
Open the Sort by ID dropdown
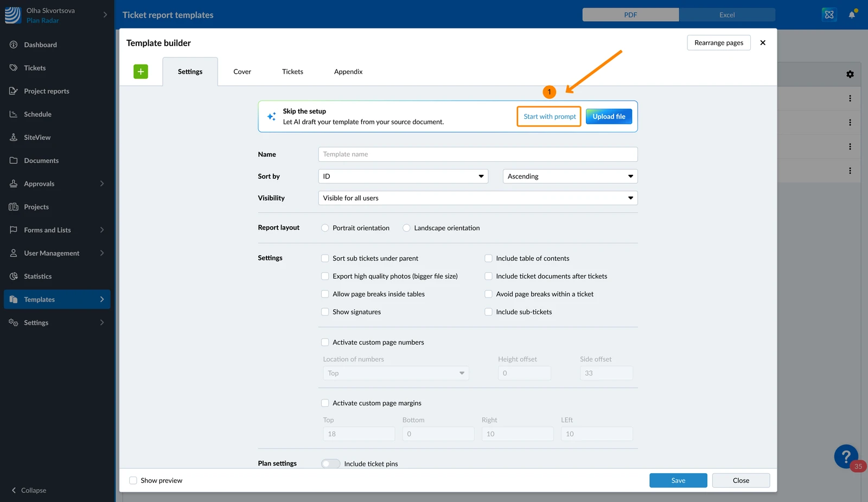point(403,176)
